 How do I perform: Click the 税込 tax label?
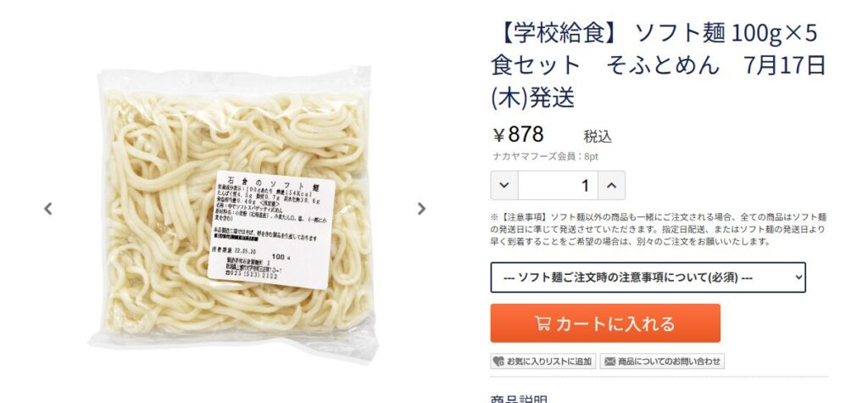coord(598,137)
